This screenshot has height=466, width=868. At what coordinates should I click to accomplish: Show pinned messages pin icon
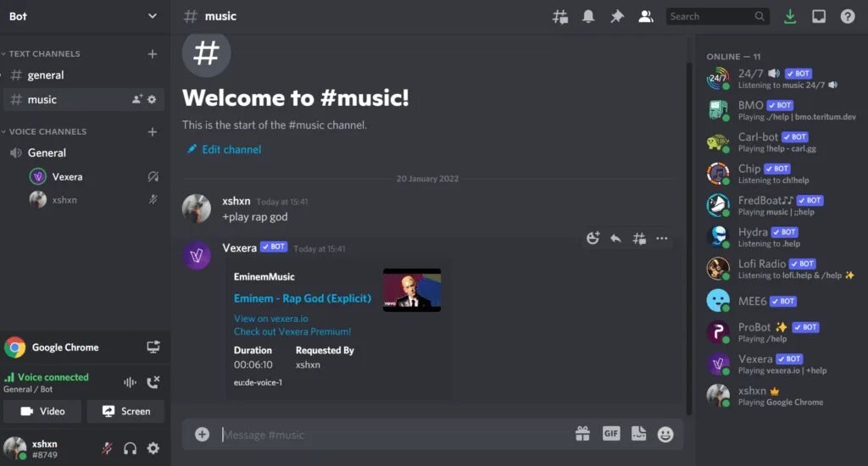(617, 17)
